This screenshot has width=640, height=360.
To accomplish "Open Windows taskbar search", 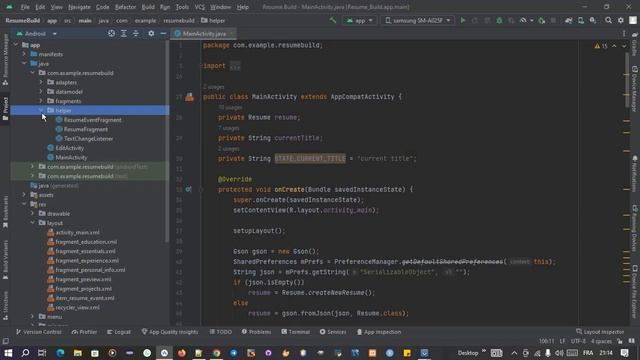I will [25, 353].
